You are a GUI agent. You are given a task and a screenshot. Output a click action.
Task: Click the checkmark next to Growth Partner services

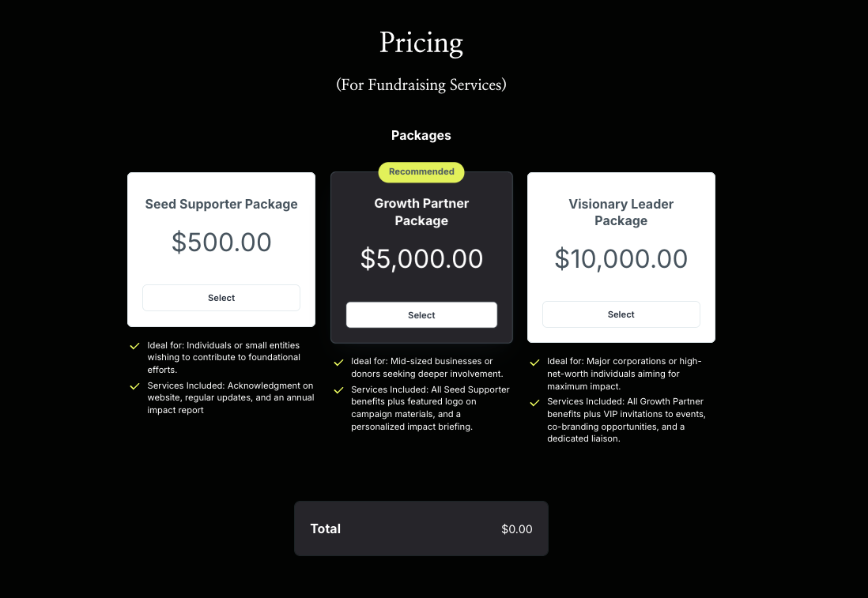point(338,389)
